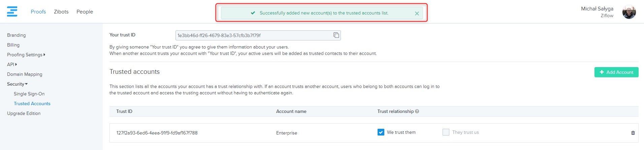Open the Branding settings page
The width and height of the screenshot is (644, 150).
click(x=16, y=35)
